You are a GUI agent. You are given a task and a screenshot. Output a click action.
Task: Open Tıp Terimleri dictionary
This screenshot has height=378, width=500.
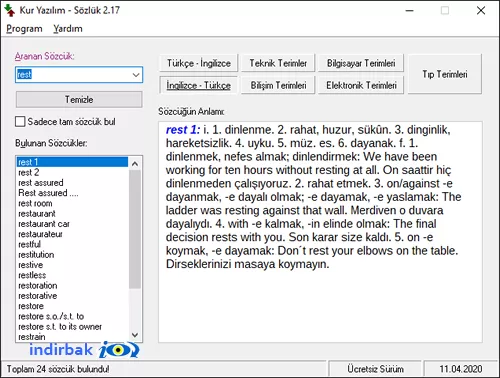445,74
